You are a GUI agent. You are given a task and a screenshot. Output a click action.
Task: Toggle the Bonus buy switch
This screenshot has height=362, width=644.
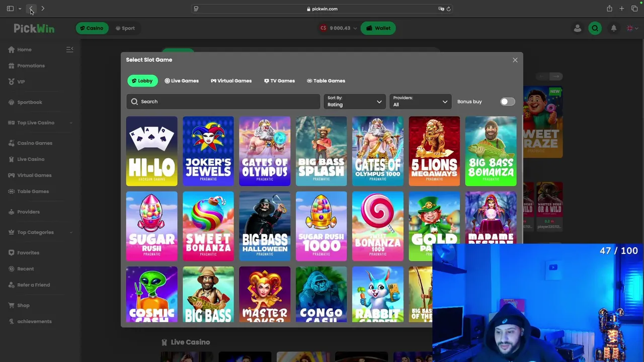click(x=507, y=102)
